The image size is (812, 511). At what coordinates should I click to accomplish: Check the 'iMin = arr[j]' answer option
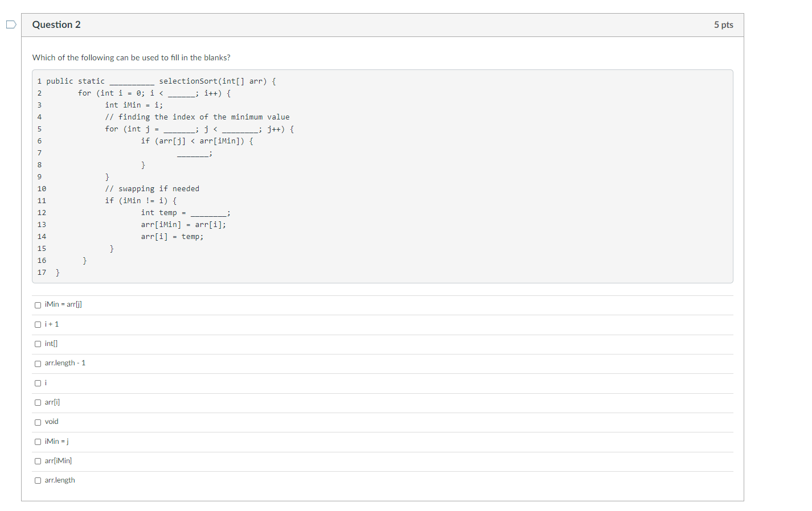(x=38, y=305)
